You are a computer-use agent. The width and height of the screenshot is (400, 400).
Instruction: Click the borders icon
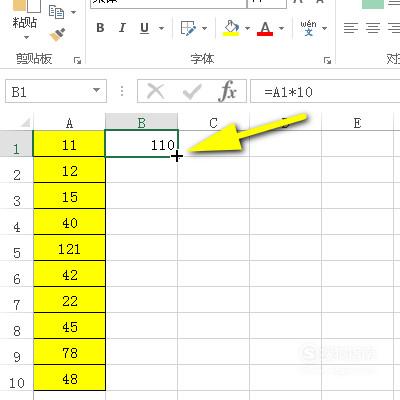click(x=188, y=28)
